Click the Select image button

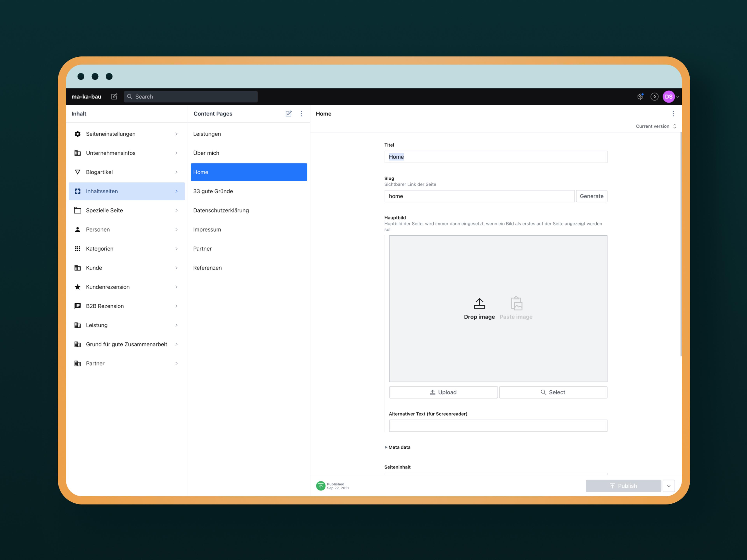tap(553, 392)
